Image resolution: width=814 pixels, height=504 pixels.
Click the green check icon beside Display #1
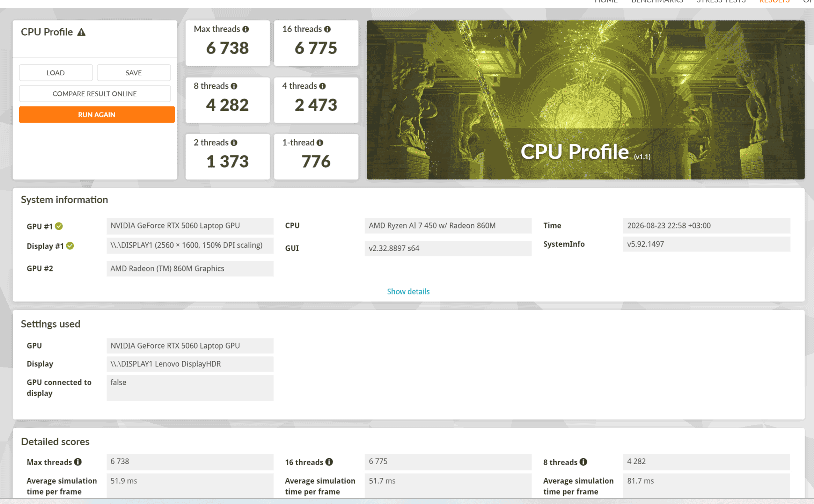[x=70, y=246]
